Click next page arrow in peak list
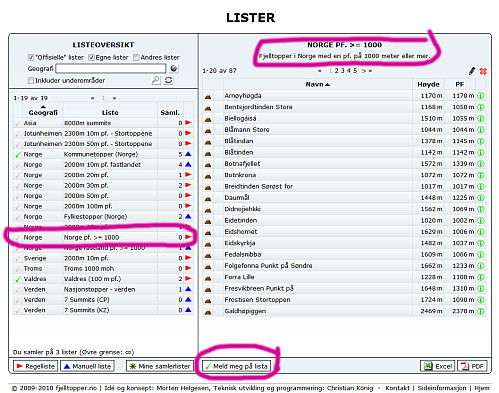 [x=364, y=71]
